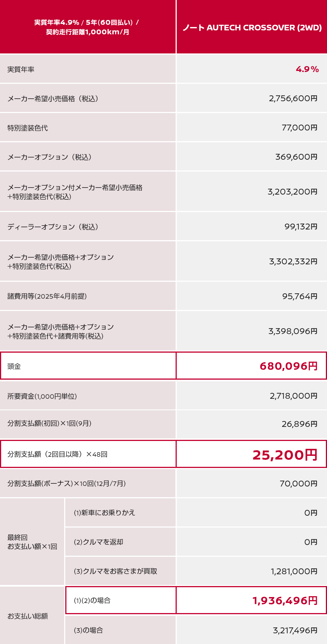This screenshot has height=644, width=327.
Task: Click the highlighted 680,096円 down payment
Action: pyautogui.click(x=288, y=366)
